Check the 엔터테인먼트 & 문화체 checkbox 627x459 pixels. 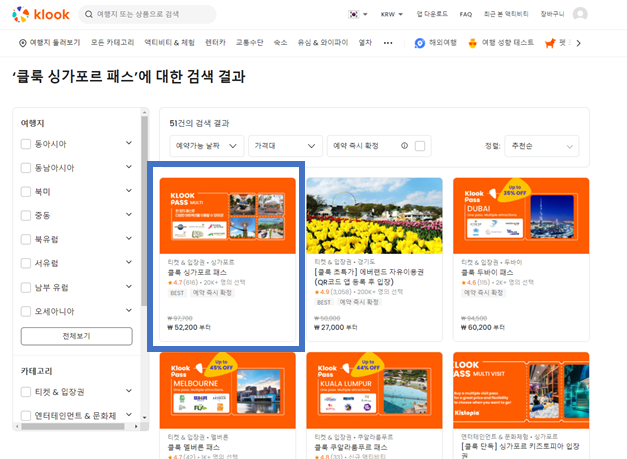tap(26, 416)
